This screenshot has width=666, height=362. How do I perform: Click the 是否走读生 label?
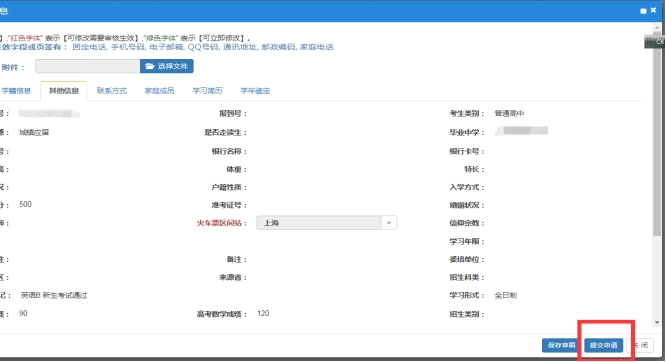coord(226,133)
